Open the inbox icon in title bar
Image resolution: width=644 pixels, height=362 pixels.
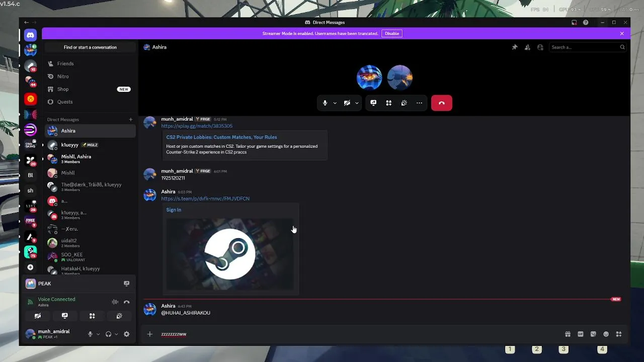pyautogui.click(x=574, y=23)
